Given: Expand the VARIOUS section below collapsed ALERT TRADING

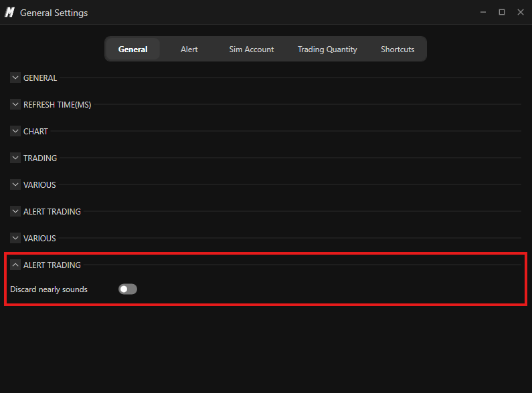Looking at the screenshot, I should click(15, 238).
